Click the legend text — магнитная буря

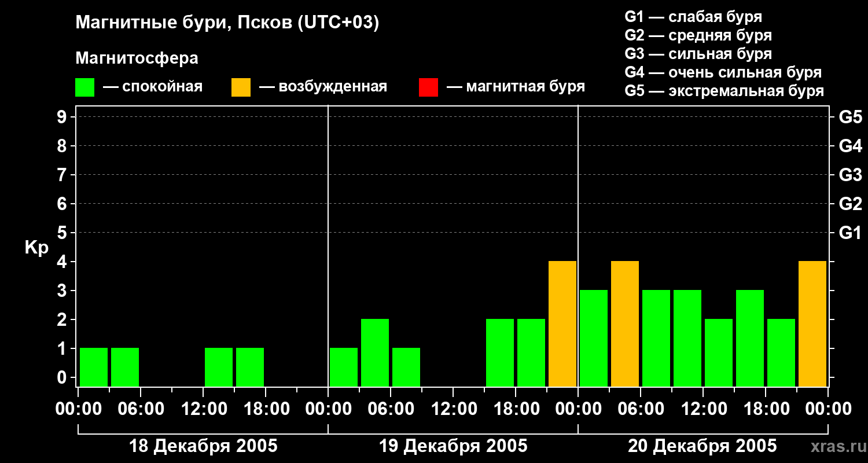click(516, 87)
